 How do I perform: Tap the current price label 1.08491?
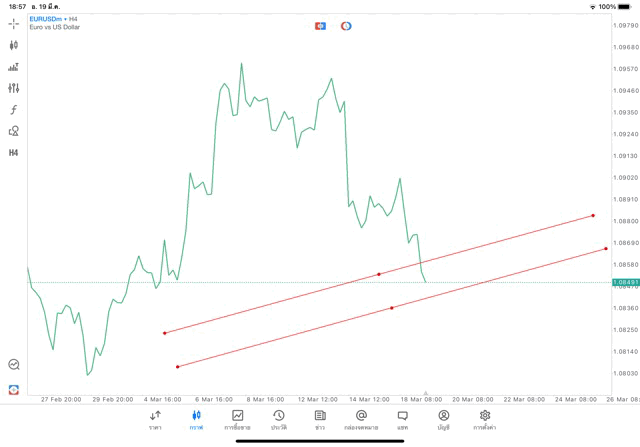click(624, 283)
